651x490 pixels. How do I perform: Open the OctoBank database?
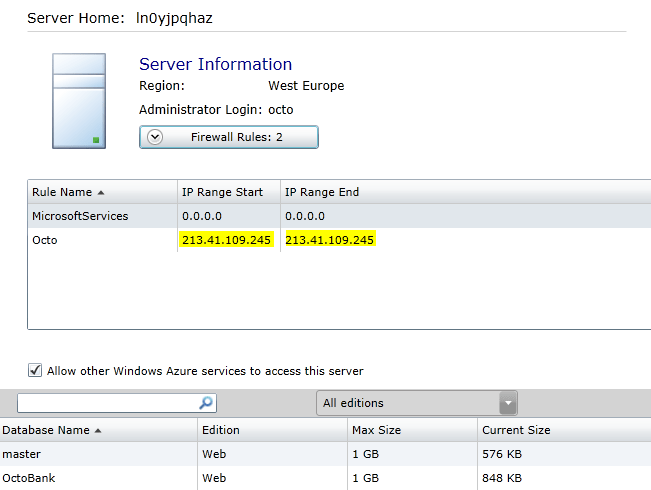point(29,478)
